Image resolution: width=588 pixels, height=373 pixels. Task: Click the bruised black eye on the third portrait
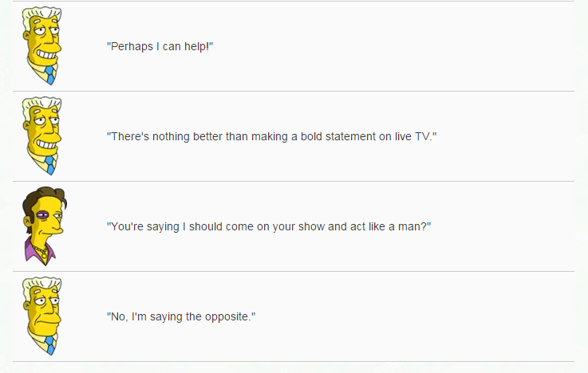(x=42, y=215)
